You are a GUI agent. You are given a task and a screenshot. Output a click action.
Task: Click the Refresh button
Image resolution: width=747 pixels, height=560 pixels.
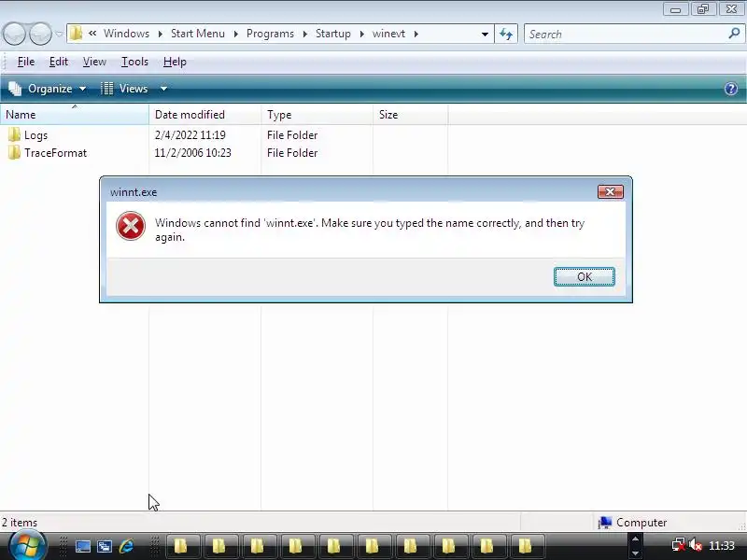point(506,34)
